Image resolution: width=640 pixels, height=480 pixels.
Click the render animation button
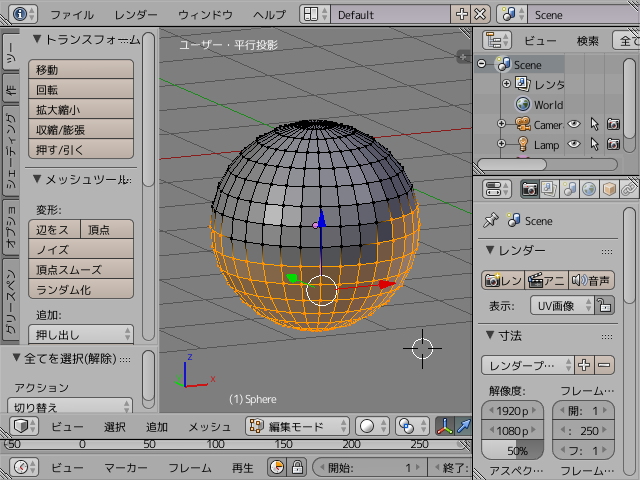click(547, 280)
